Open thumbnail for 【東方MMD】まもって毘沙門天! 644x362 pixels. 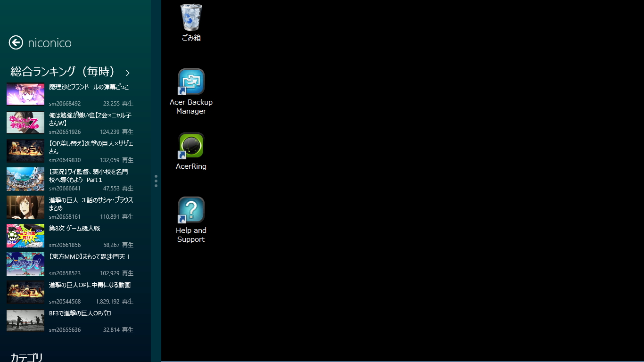pyautogui.click(x=25, y=264)
